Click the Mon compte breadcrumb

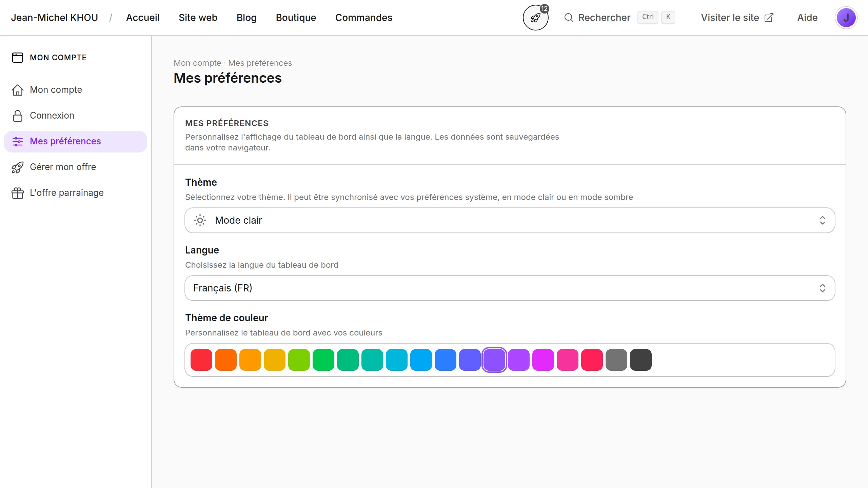(197, 63)
